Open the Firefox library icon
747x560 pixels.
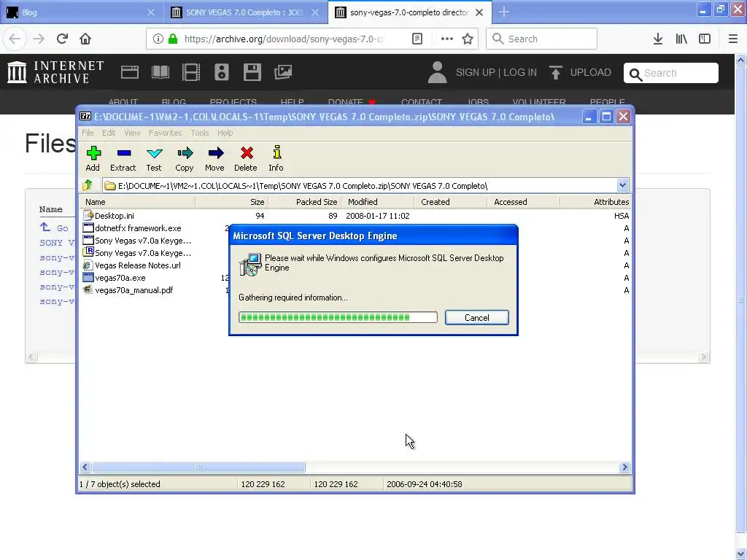[681, 39]
